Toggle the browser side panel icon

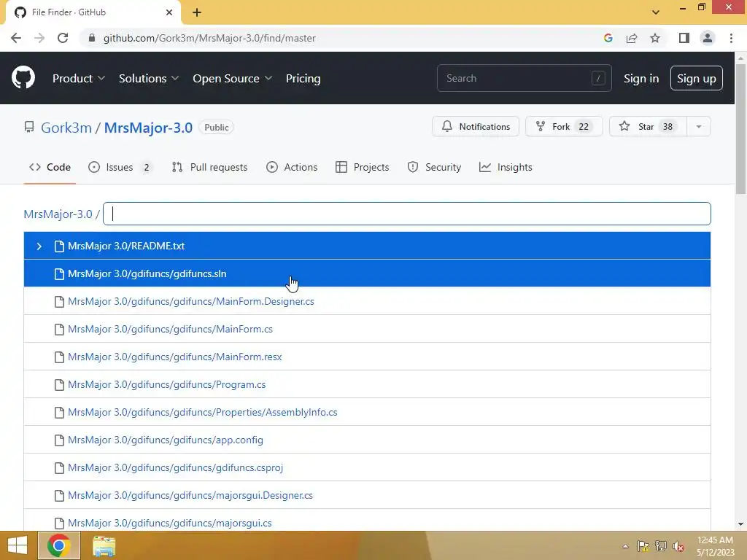click(x=684, y=38)
